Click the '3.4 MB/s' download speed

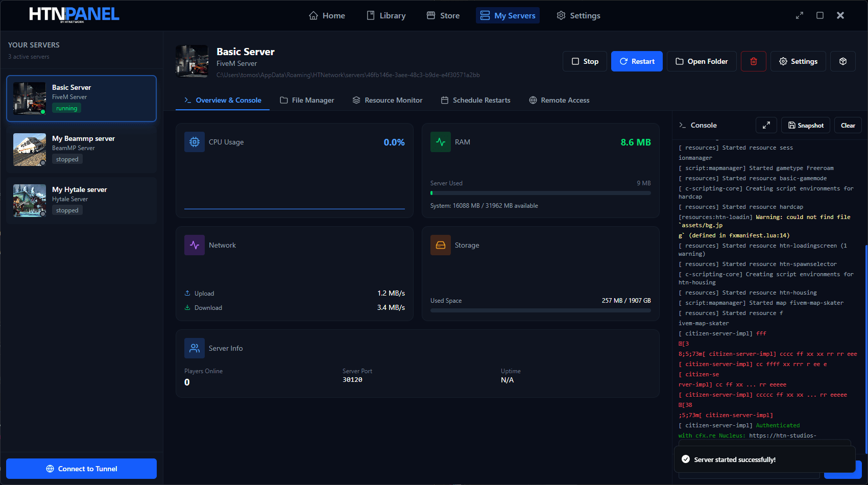[391, 307]
